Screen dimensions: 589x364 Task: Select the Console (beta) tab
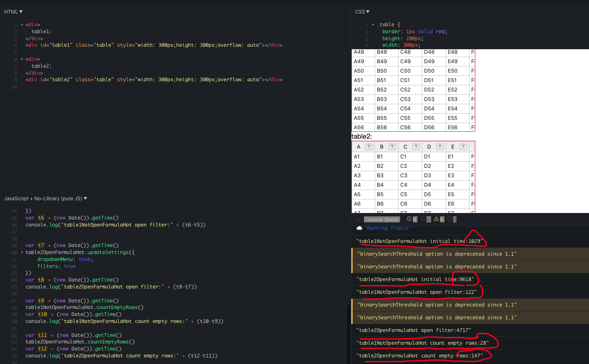(x=381, y=219)
